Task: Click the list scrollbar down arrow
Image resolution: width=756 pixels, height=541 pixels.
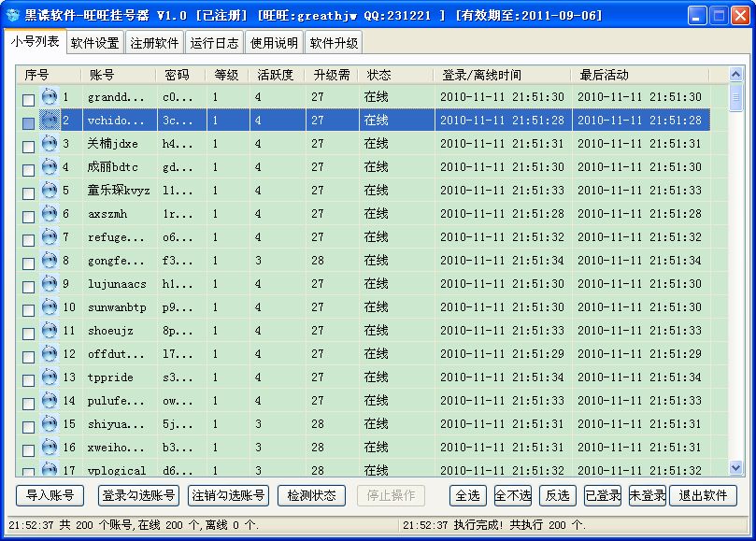Action: tap(735, 467)
